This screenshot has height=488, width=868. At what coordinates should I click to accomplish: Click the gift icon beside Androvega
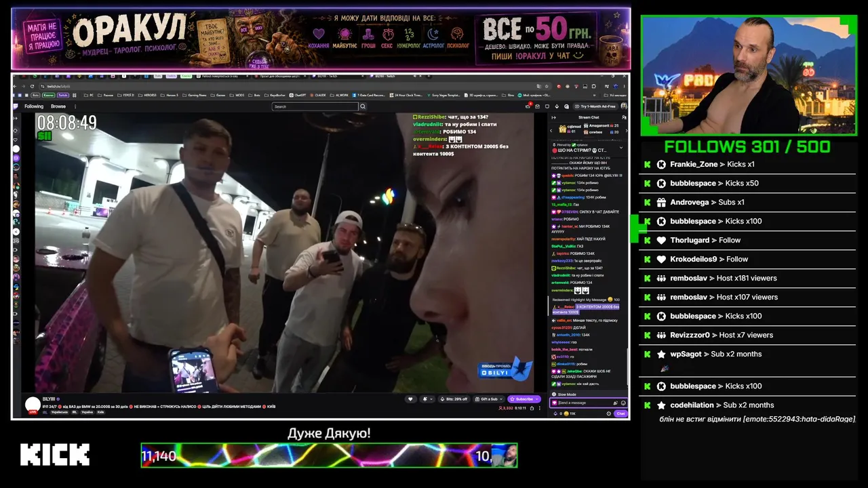click(x=661, y=203)
